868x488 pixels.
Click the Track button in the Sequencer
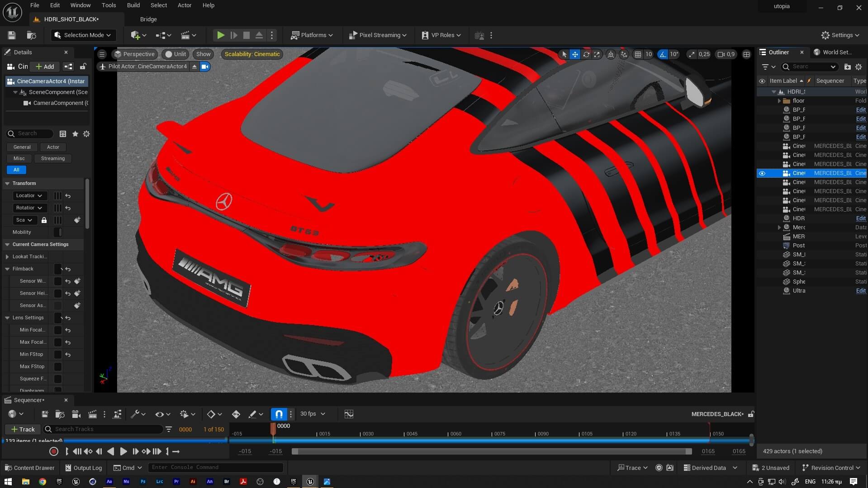click(x=22, y=429)
